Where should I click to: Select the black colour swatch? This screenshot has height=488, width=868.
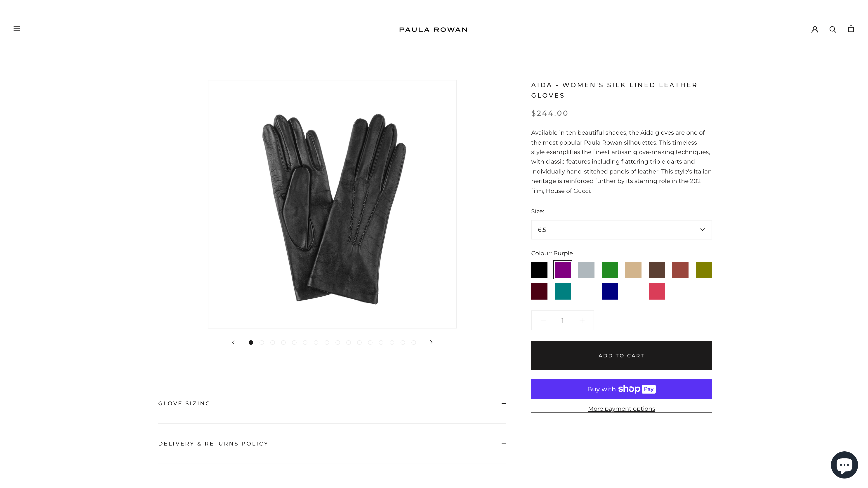click(x=539, y=270)
